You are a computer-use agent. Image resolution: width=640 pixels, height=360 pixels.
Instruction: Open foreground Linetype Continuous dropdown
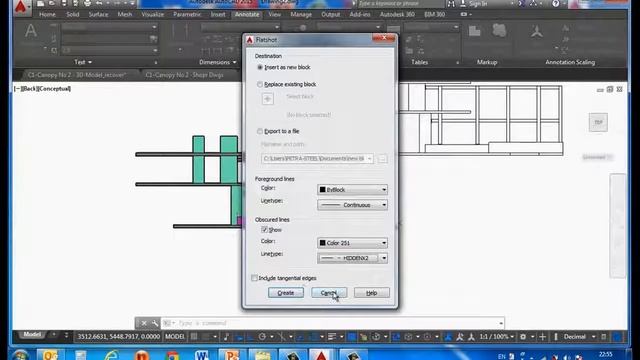(352, 205)
